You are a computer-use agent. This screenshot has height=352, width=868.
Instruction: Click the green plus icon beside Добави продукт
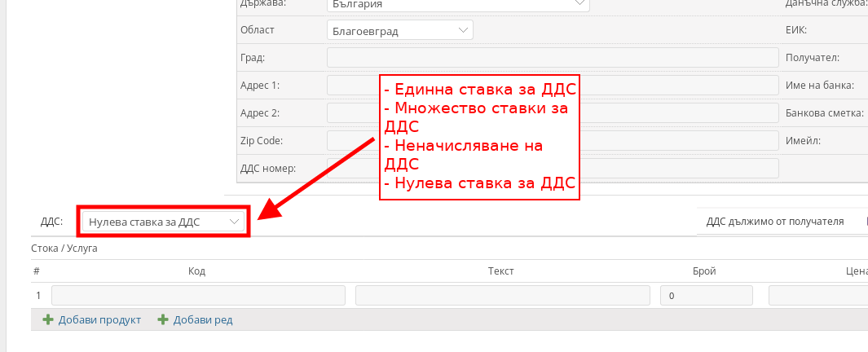pyautogui.click(x=48, y=320)
